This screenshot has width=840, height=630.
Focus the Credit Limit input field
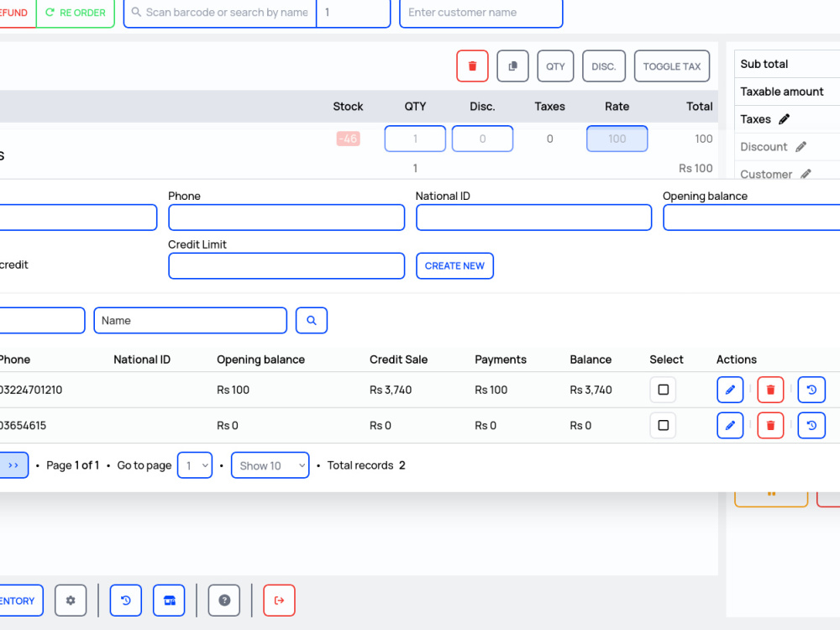coord(286,265)
